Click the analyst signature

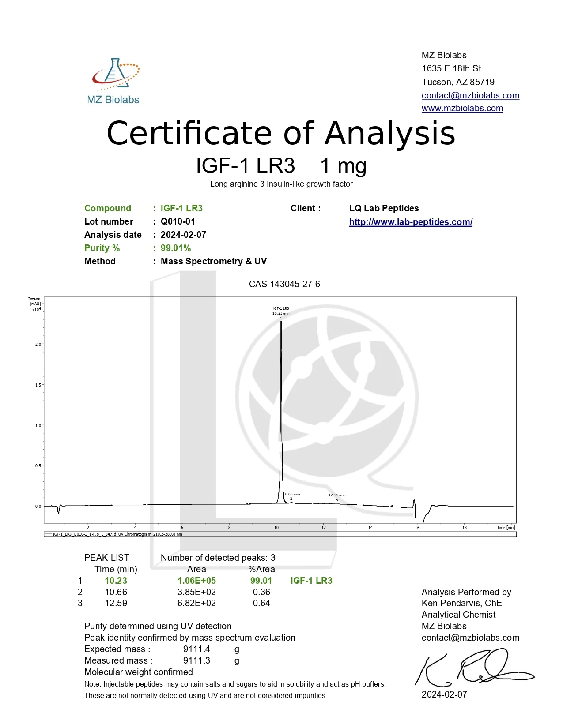point(475,667)
